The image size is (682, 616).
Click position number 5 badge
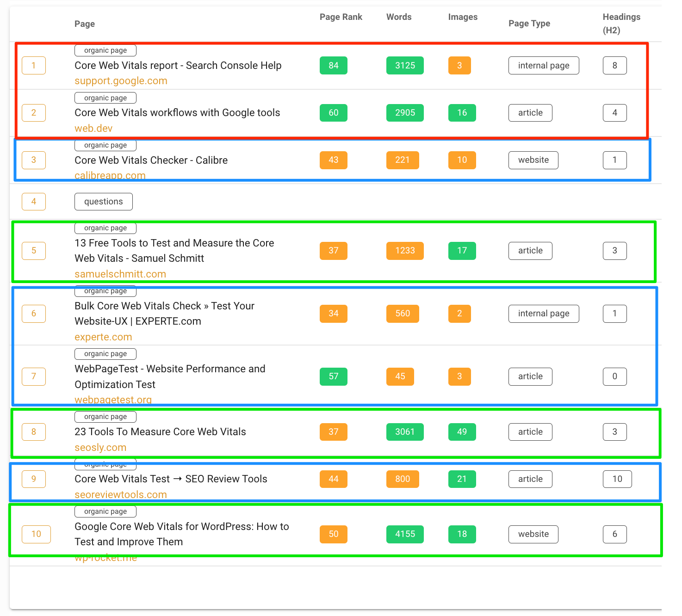pyautogui.click(x=34, y=251)
